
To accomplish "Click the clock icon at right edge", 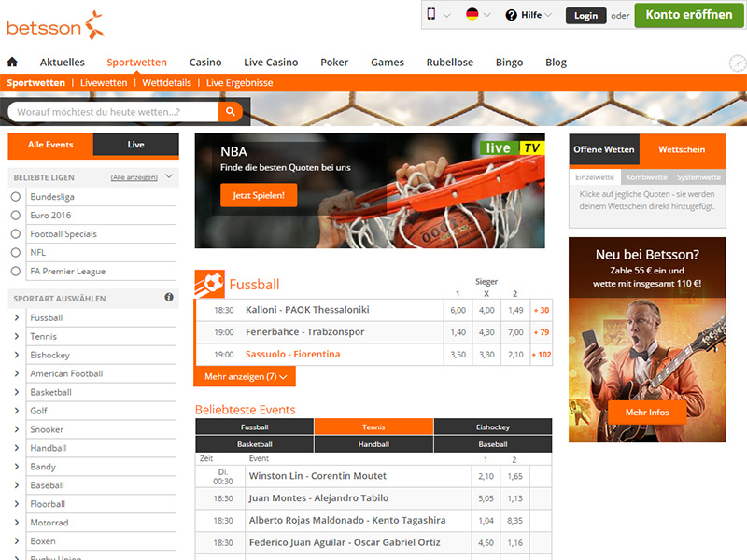I will [738, 63].
